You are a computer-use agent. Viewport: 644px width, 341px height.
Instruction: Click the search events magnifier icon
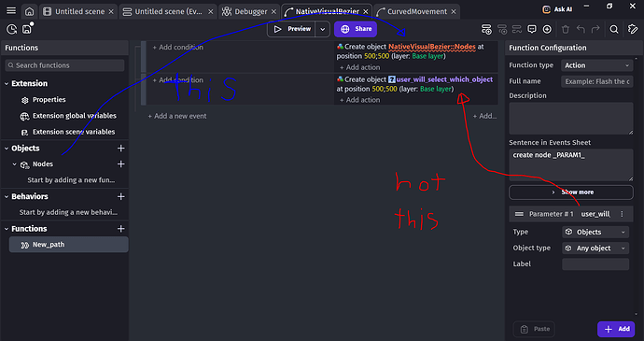(614, 29)
